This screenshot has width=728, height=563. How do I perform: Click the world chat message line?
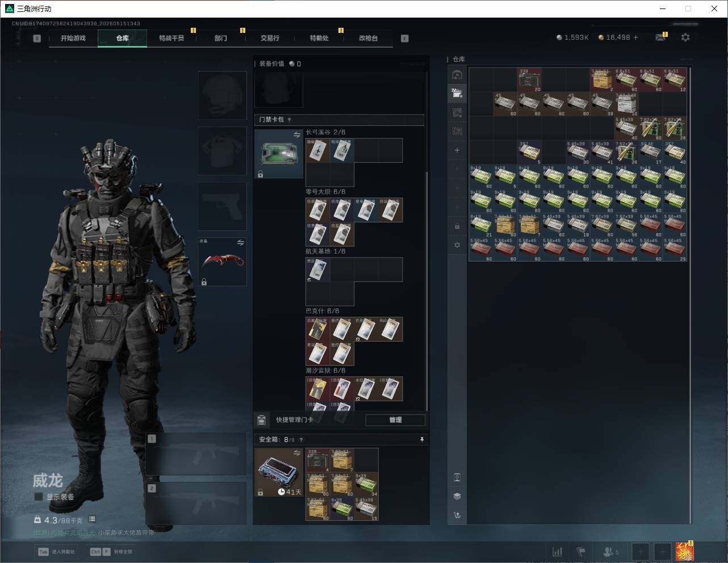tap(94, 533)
